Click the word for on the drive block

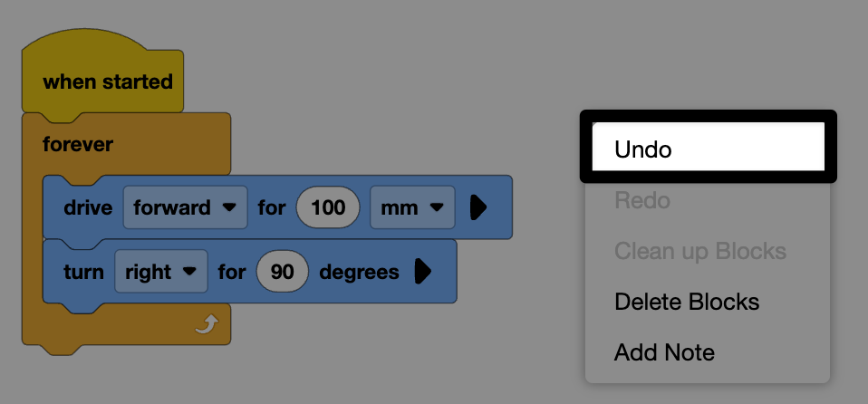click(x=272, y=208)
